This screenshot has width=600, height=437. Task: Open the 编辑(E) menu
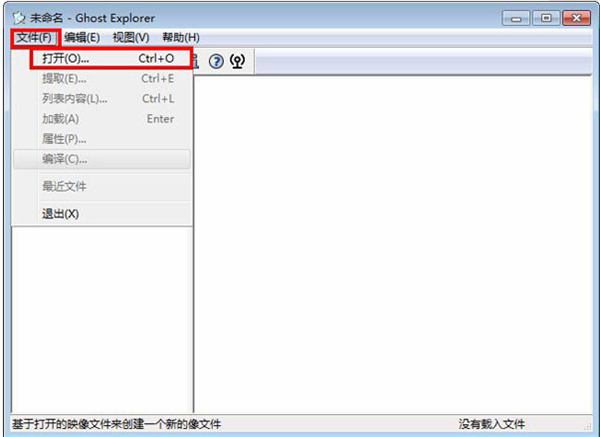click(82, 38)
